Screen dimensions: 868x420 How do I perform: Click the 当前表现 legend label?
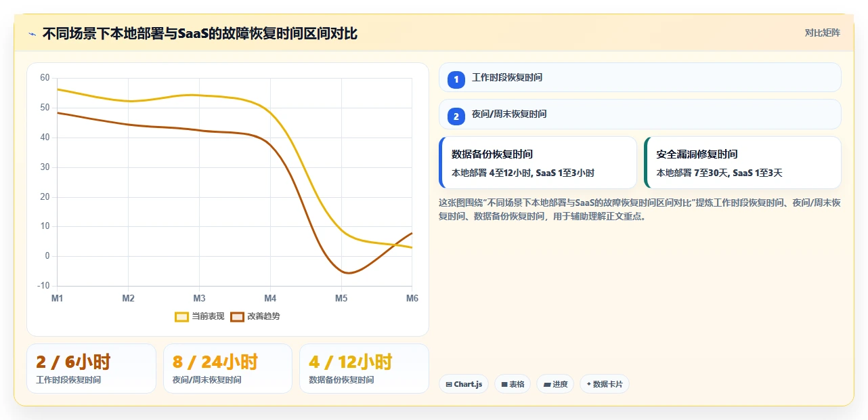point(208,316)
